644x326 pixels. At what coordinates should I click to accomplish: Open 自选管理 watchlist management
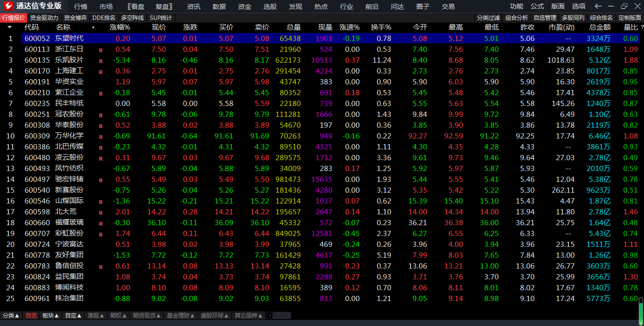tap(545, 18)
